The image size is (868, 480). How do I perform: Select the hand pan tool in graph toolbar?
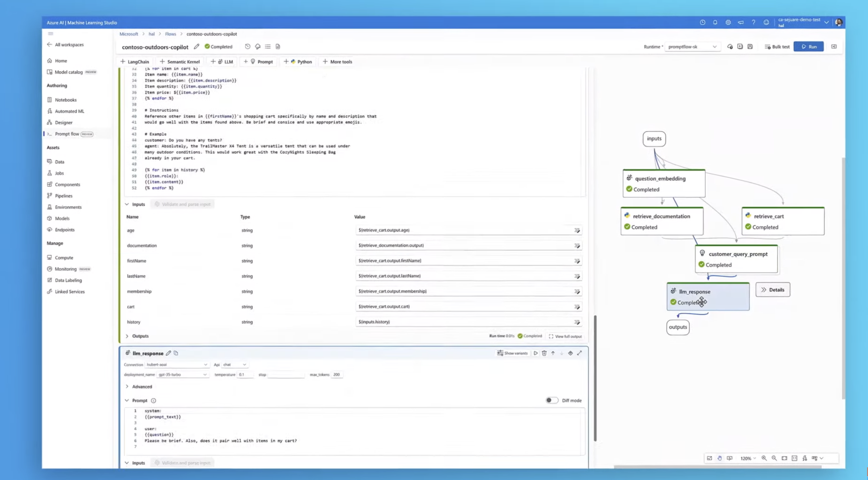point(719,458)
